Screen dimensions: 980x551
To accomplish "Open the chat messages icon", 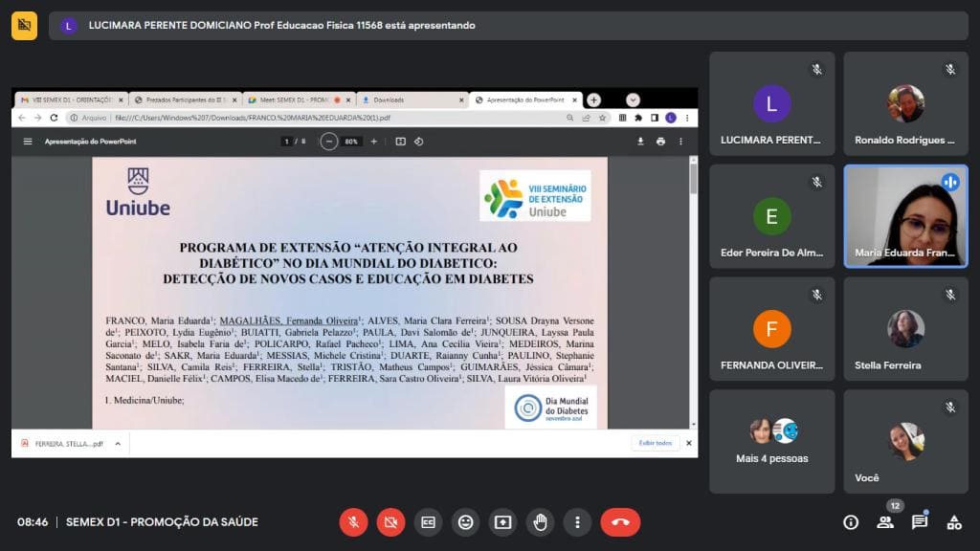I will 920,522.
